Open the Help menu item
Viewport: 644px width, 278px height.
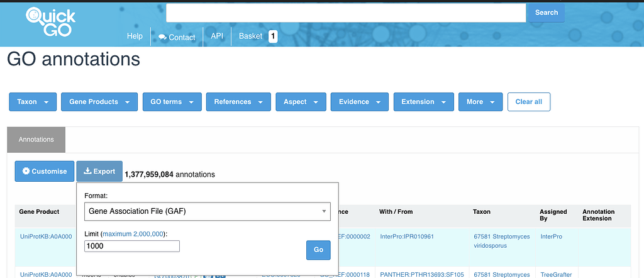click(x=135, y=36)
